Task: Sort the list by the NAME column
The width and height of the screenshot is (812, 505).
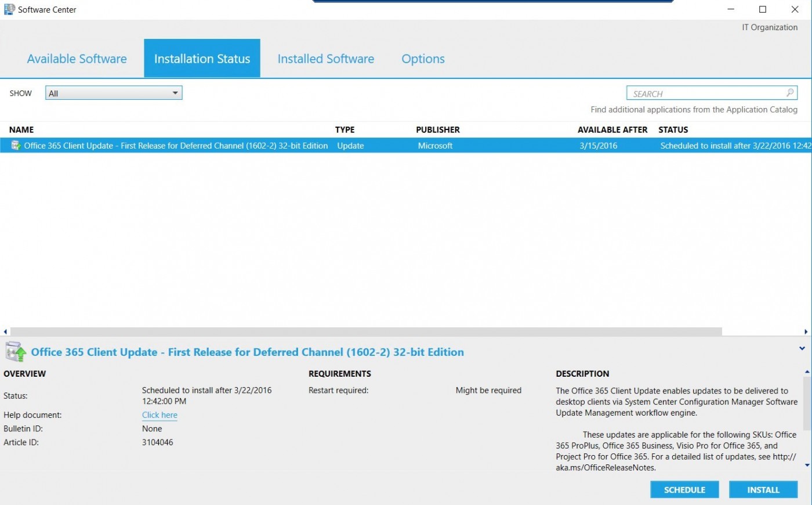Action: pyautogui.click(x=21, y=129)
